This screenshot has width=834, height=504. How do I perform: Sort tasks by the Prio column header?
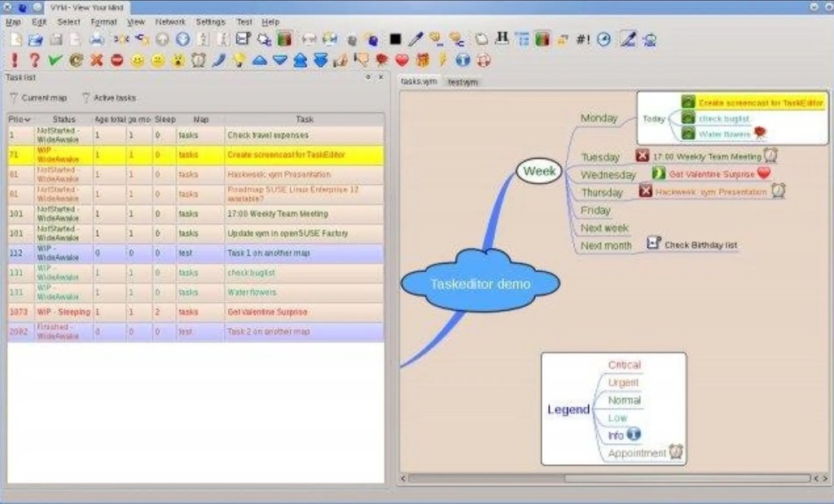(x=20, y=119)
